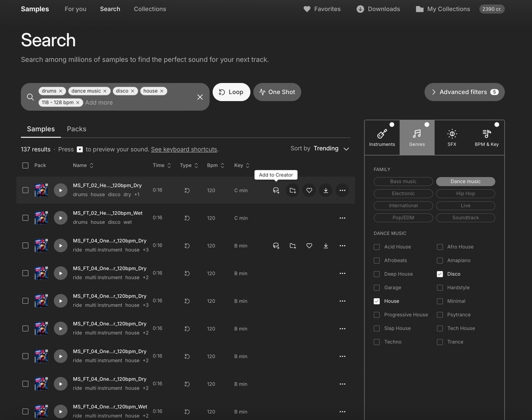Download the first sample in the list

click(x=326, y=190)
